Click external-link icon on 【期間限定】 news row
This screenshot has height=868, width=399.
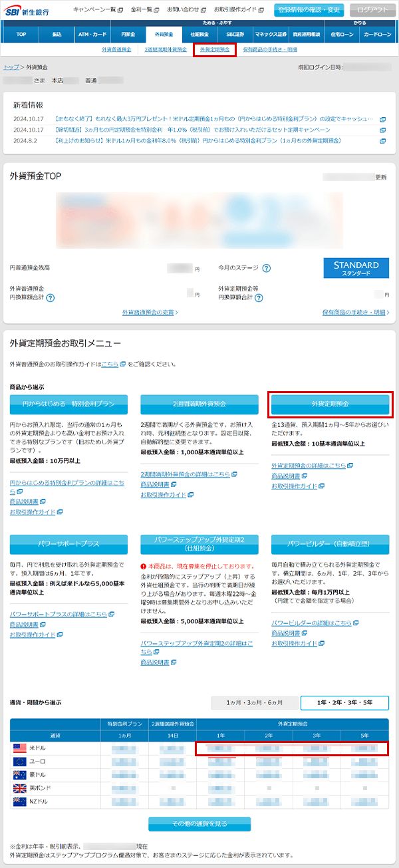coord(383,130)
